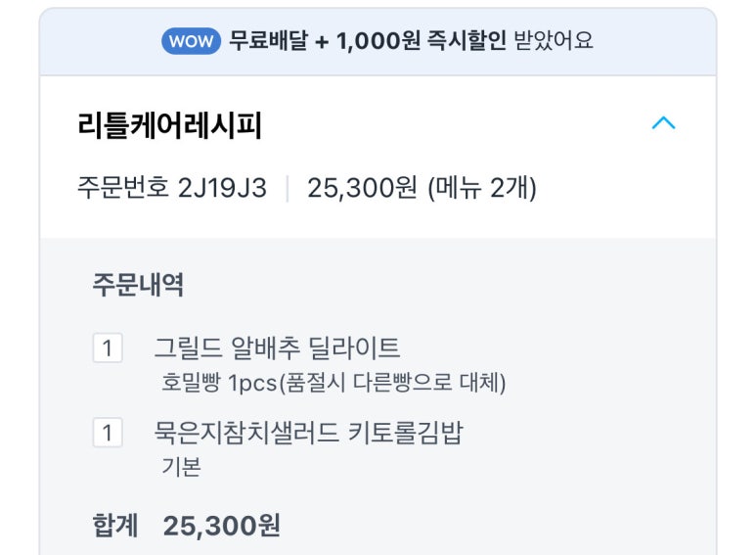Select the order number 주문번호 2J19J3

coord(171,187)
